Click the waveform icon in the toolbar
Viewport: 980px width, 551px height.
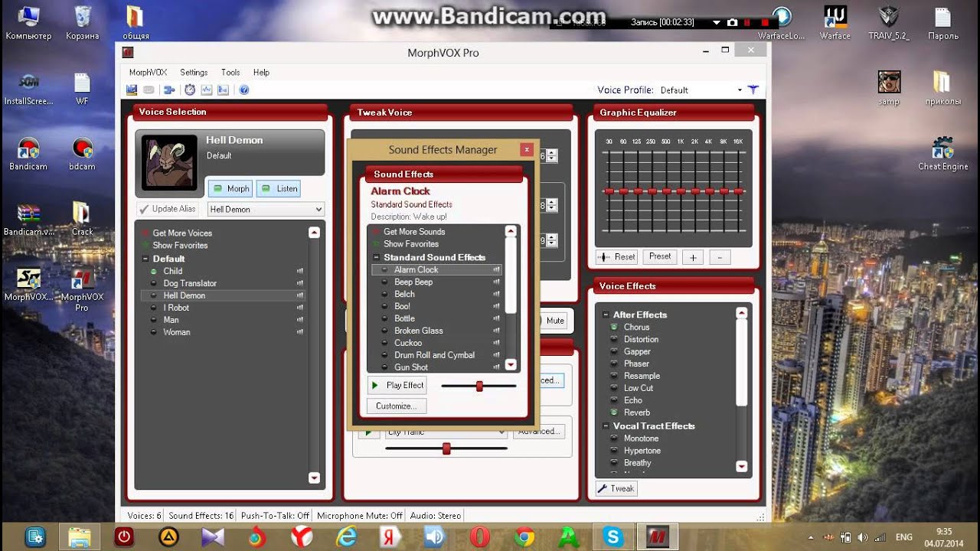[206, 90]
